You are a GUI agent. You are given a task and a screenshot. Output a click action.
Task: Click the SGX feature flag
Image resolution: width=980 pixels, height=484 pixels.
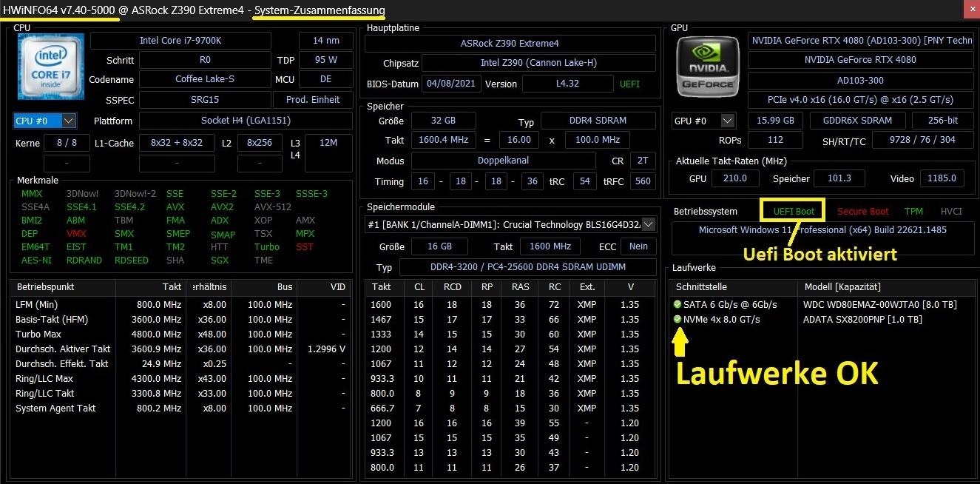click(219, 261)
